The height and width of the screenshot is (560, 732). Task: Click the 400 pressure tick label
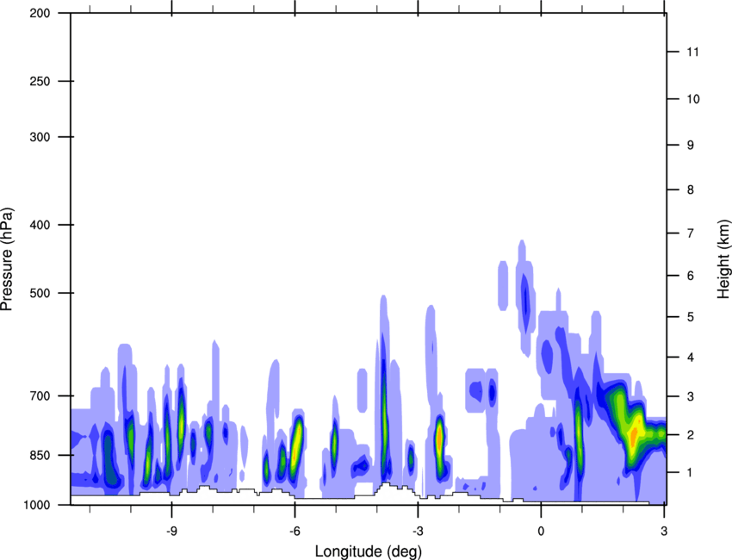pyautogui.click(x=40, y=225)
